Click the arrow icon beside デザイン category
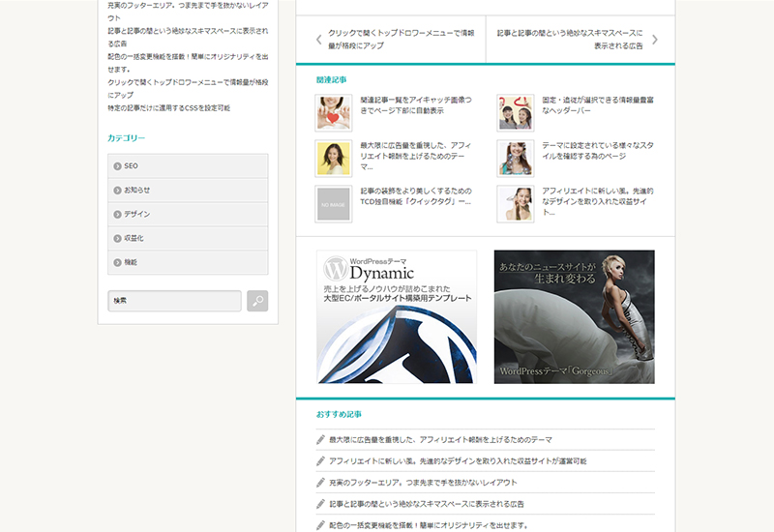 (117, 215)
